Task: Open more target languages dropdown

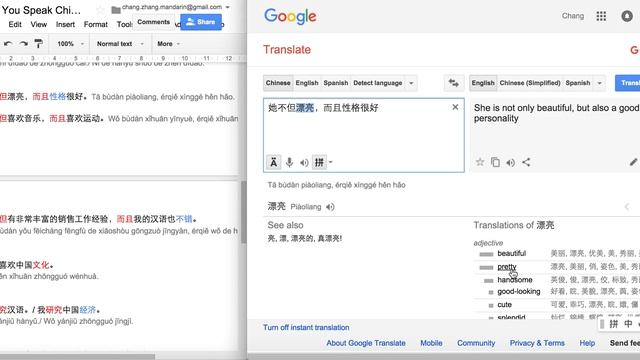Action: 599,83
